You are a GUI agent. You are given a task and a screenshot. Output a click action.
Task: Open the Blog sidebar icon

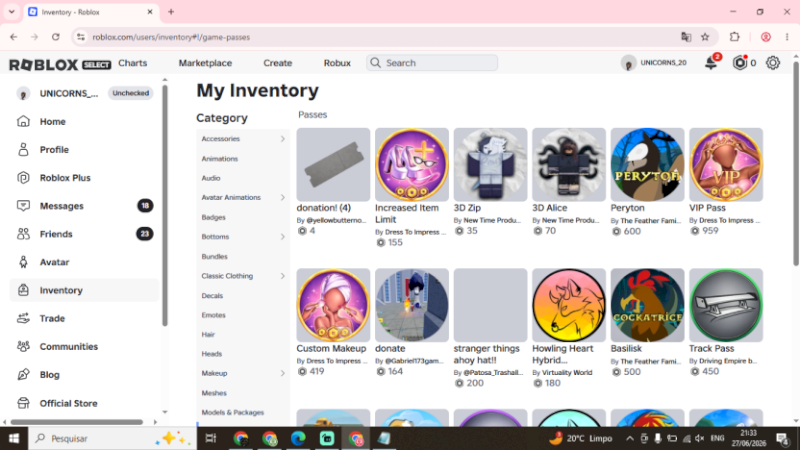coord(23,374)
